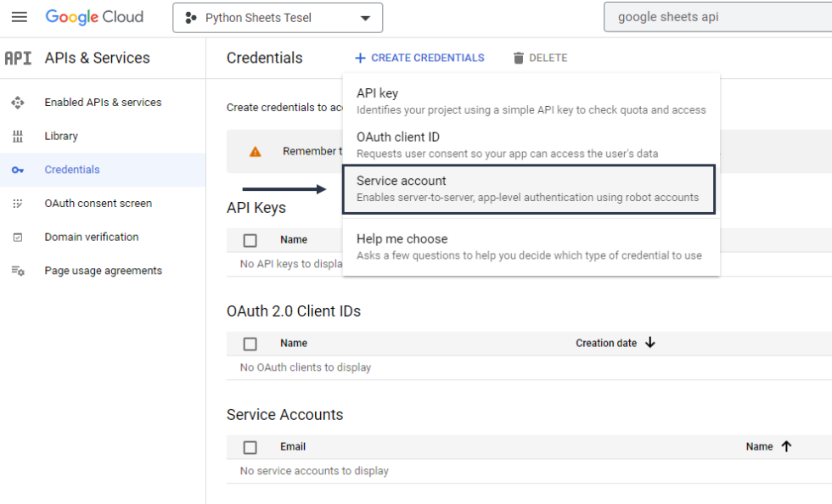Select Service account from the menu
This screenshot has height=504, width=832.
[530, 188]
